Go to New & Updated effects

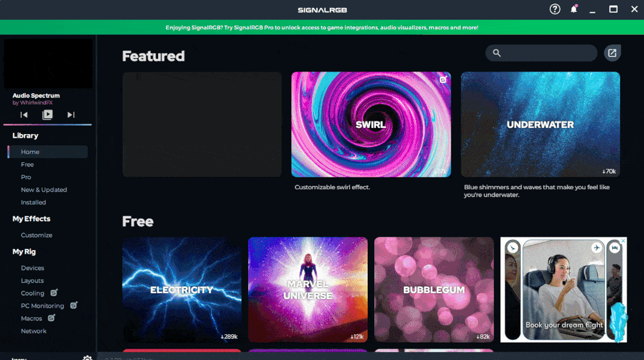click(x=44, y=190)
